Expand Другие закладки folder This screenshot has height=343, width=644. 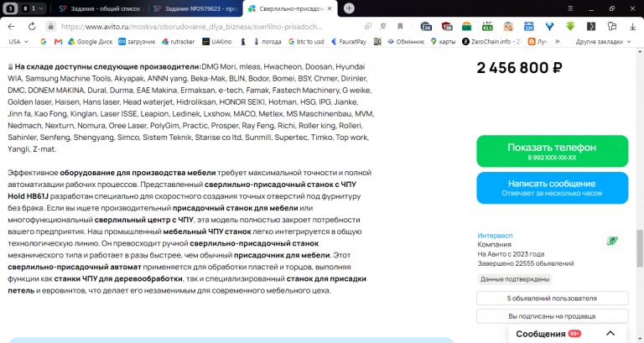click(603, 41)
